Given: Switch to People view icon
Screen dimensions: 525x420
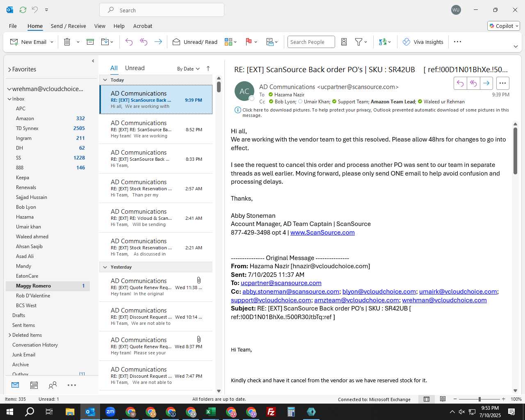Looking at the screenshot, I should (52, 385).
